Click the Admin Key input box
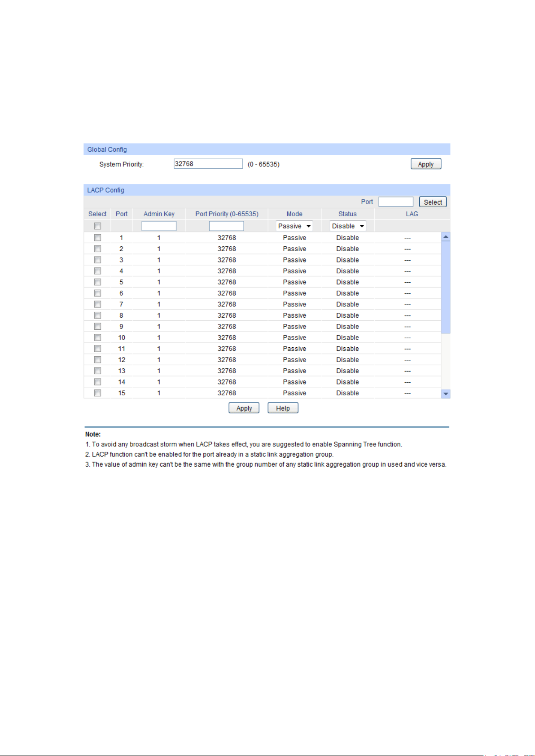 coord(159,226)
